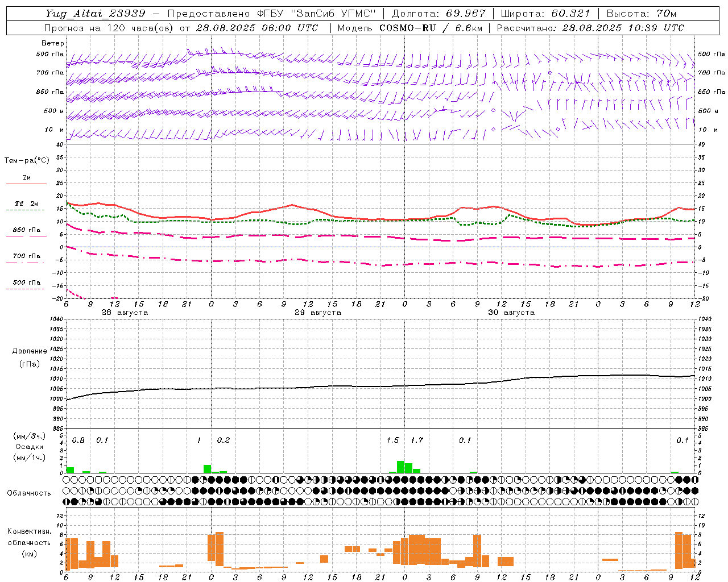Click the (мм/3ч.) precipitation unit label
The width and height of the screenshot is (728, 582).
pyautogui.click(x=30, y=436)
